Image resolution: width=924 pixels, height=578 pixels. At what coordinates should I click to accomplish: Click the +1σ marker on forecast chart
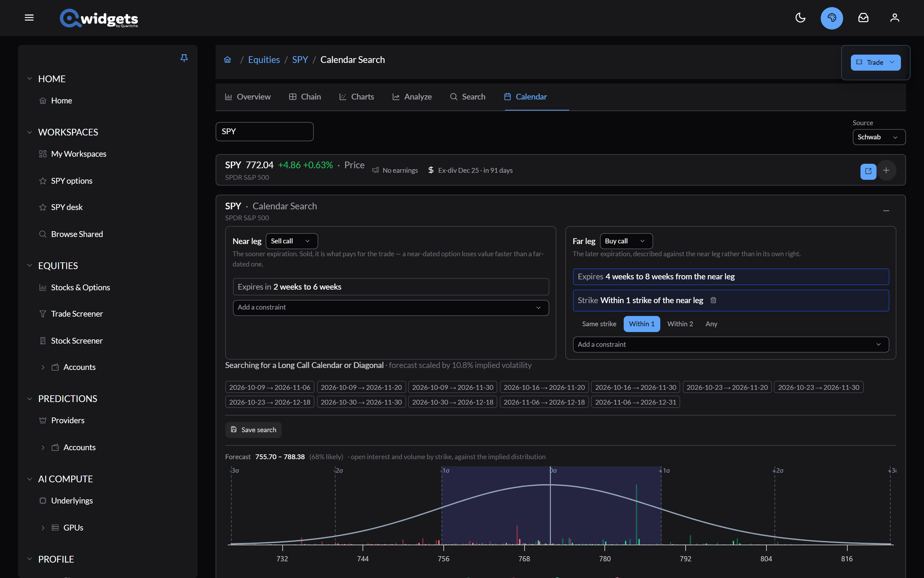pyautogui.click(x=665, y=470)
